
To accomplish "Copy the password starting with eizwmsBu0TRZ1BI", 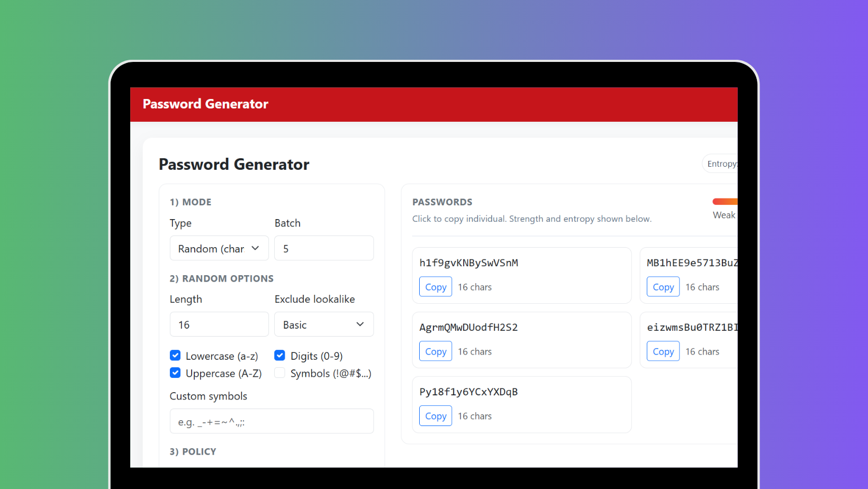I will pos(663,351).
